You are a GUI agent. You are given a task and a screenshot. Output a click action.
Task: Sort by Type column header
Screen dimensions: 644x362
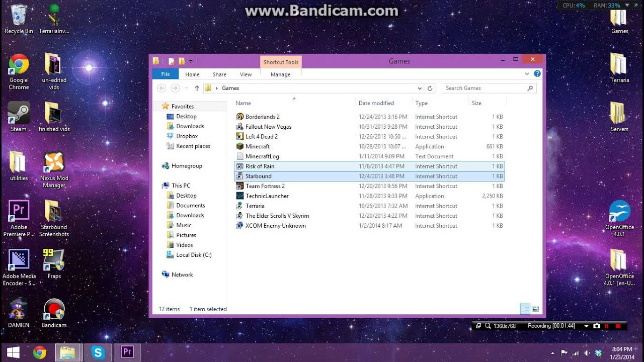pos(440,103)
